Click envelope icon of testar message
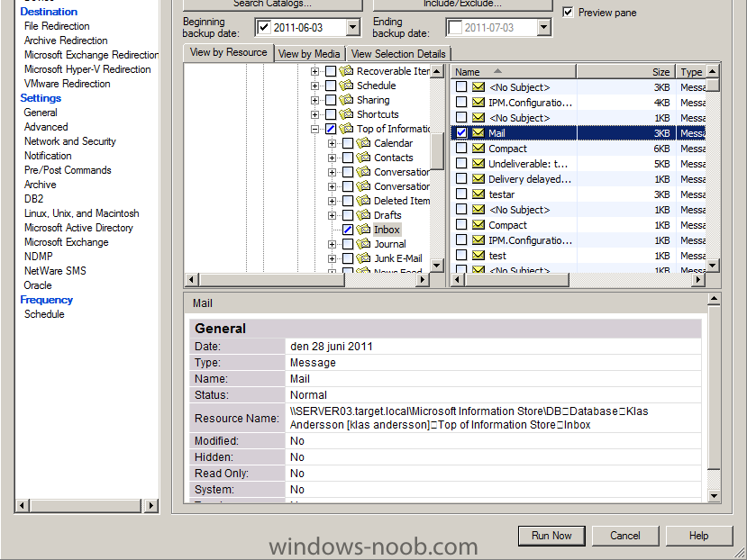The image size is (747, 560). pos(478,194)
